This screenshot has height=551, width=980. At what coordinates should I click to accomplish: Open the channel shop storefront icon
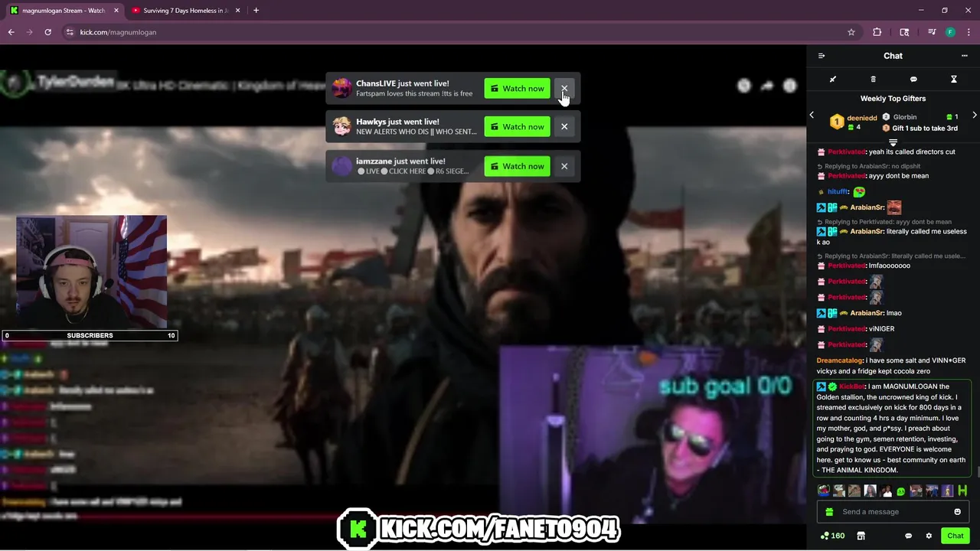click(861, 536)
